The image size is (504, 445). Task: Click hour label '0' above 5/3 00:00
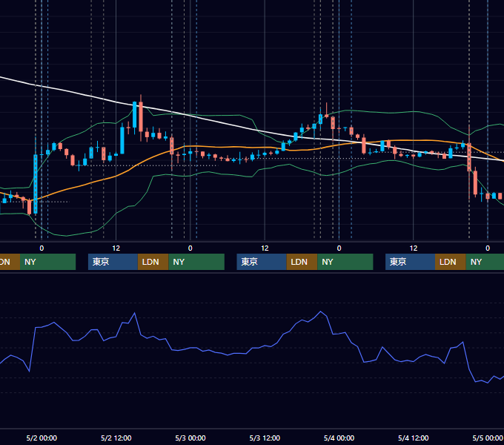tap(190, 248)
